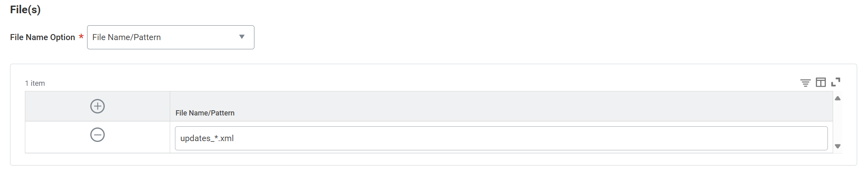Click the header cell around the plus icon
This screenshot has width=868, height=182.
[x=98, y=106]
